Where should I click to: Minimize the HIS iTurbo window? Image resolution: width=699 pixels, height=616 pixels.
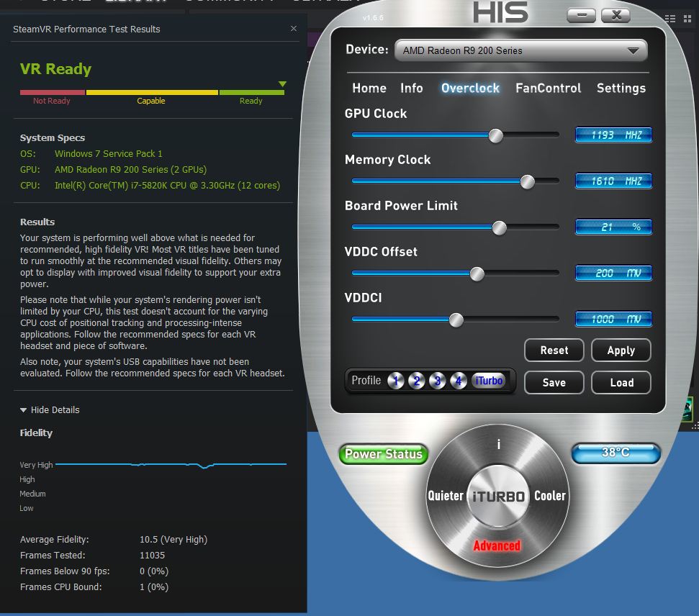pos(582,15)
